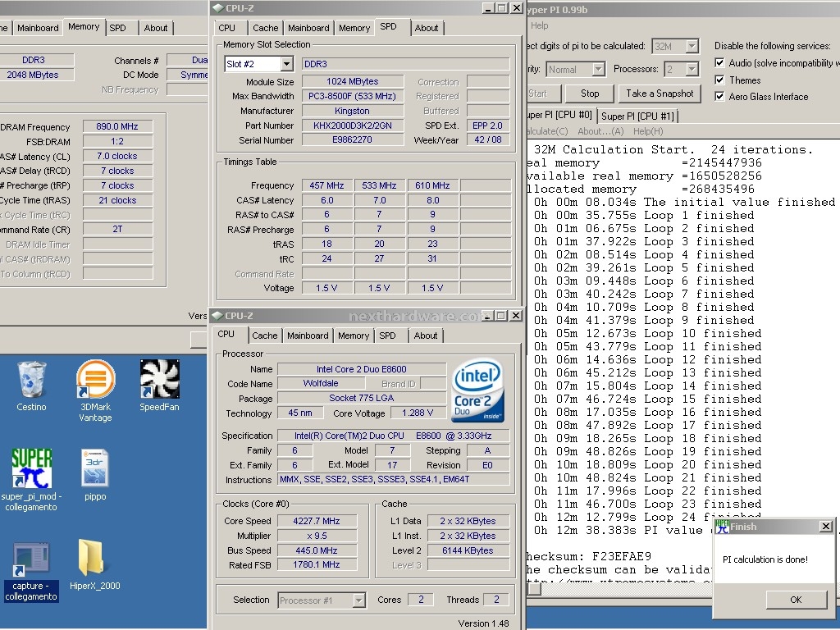Screen dimensions: 840x630
Task: Select the pippo file icon on desktop
Action: pos(95,468)
